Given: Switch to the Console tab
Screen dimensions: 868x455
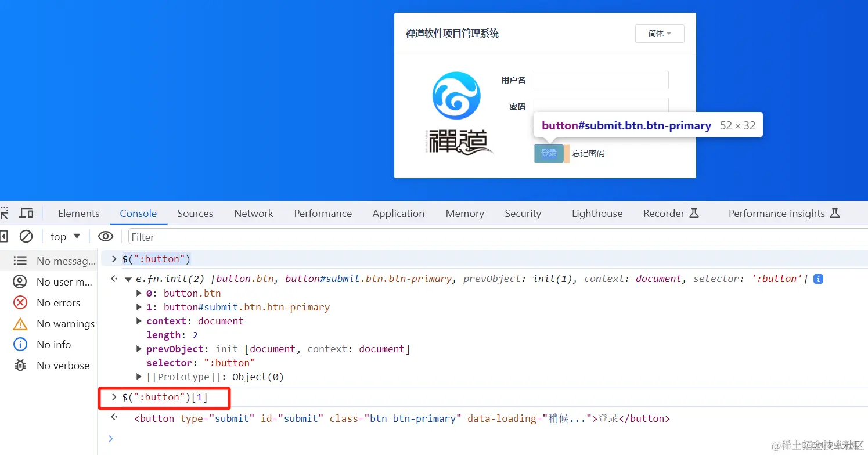Looking at the screenshot, I should click(138, 214).
